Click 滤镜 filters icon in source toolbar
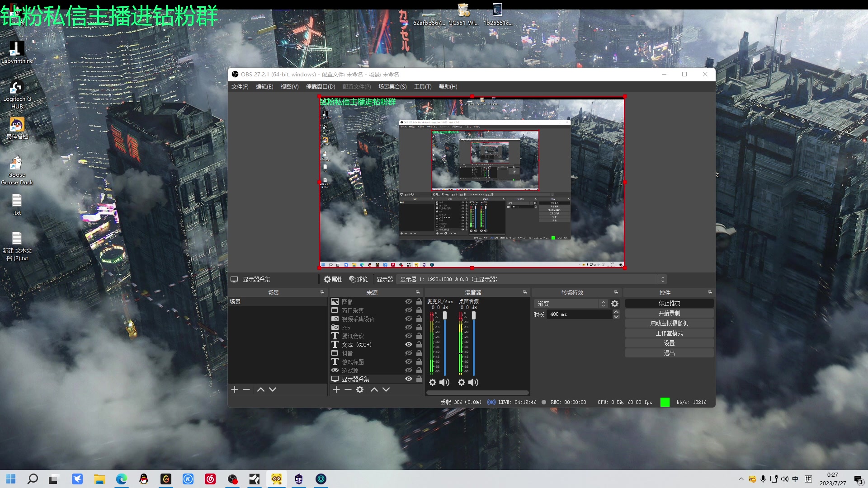 [x=359, y=279]
